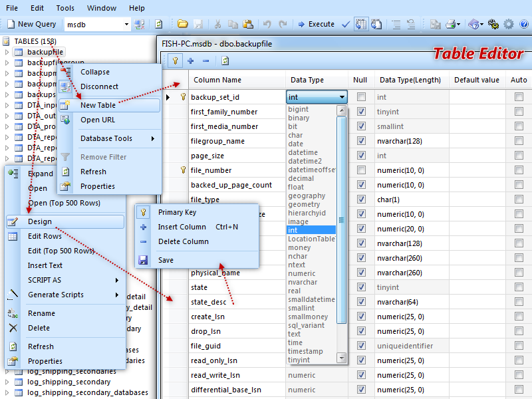
Task: Click the open folder icon in toolbar
Action: tap(182, 24)
